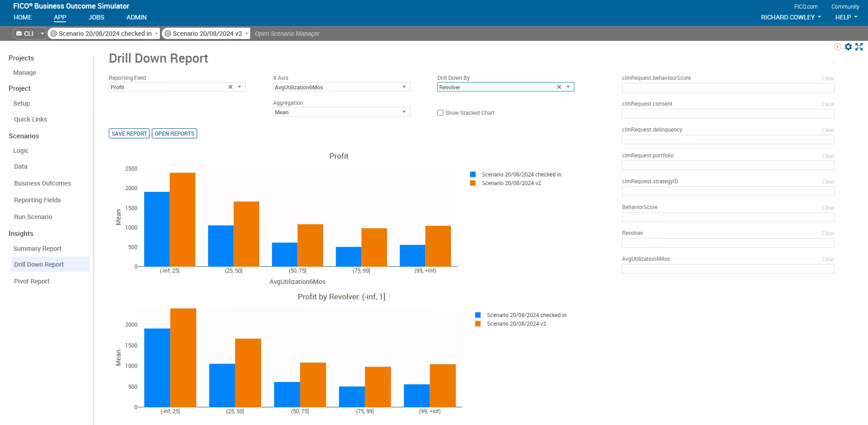Click the fullscreen expand arrows icon
Image resolution: width=868 pixels, height=425 pixels.
(859, 47)
